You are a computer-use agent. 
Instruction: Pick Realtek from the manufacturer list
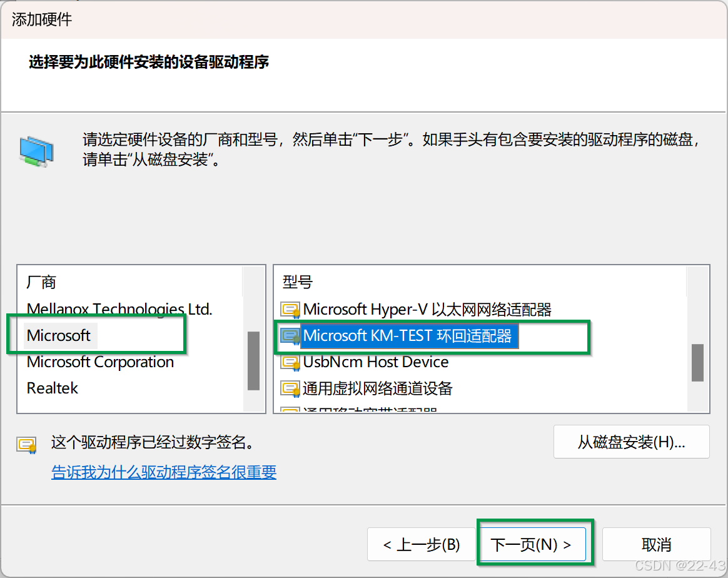click(53, 388)
